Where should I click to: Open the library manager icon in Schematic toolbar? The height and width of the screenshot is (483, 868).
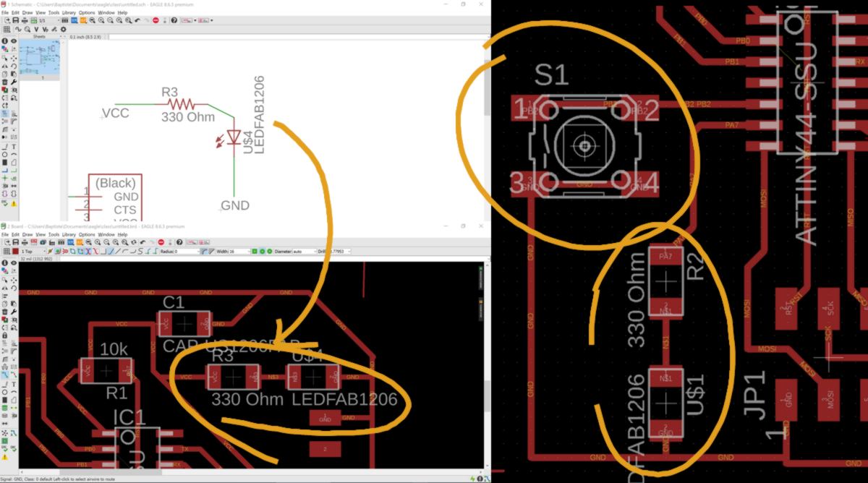[65, 20]
